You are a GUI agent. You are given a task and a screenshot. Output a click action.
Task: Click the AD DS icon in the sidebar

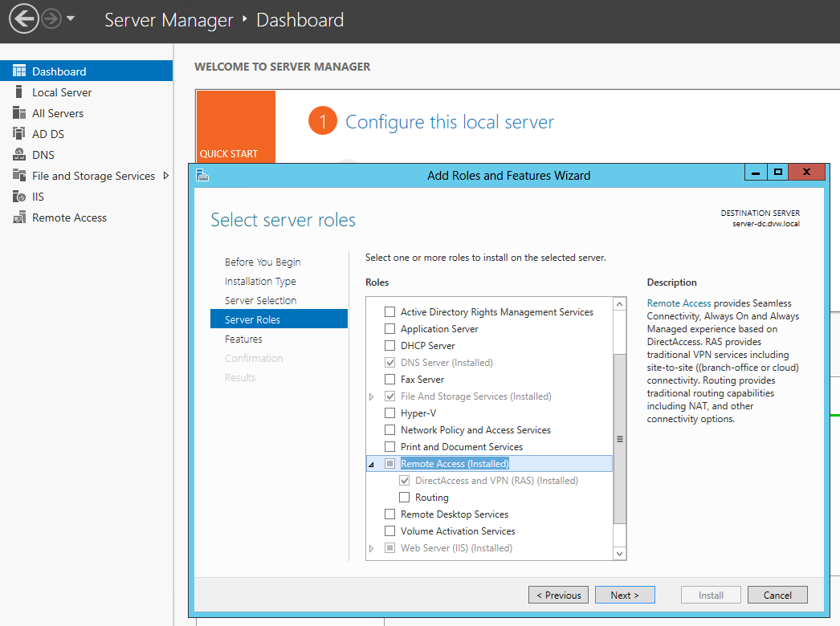[19, 133]
